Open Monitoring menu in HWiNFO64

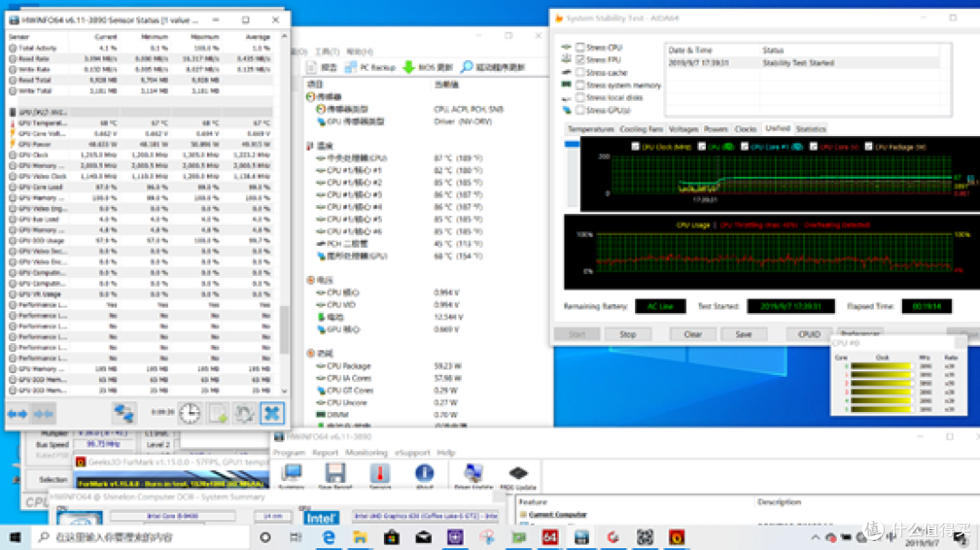[x=367, y=453]
